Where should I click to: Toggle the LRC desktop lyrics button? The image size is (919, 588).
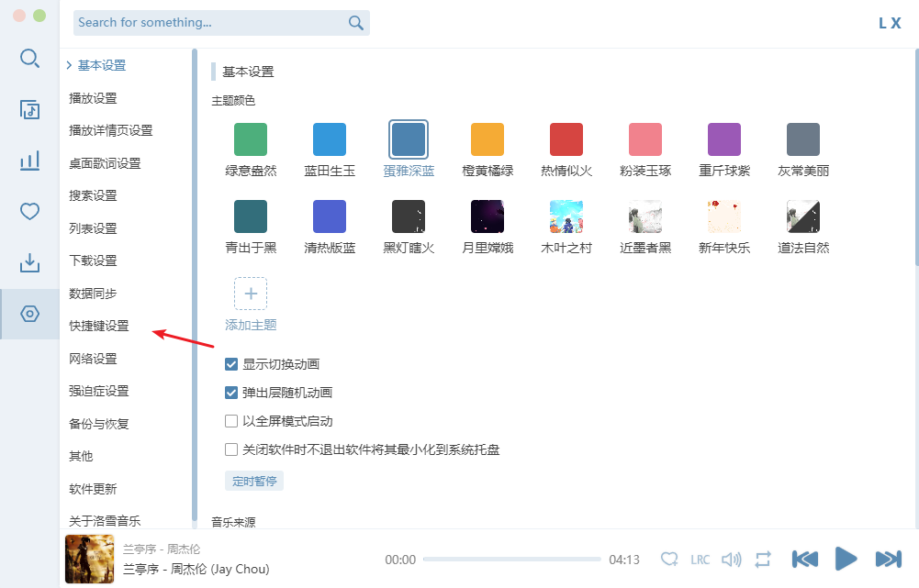pos(700,560)
